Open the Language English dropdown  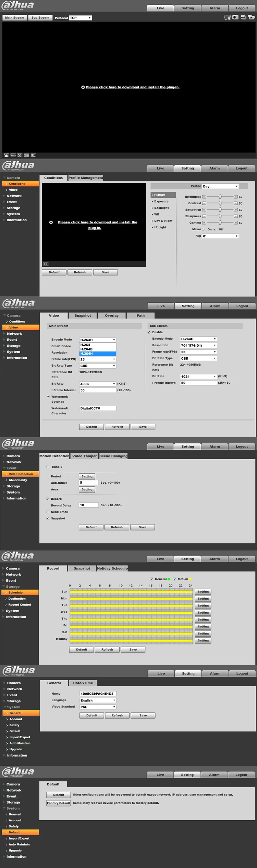point(98,700)
